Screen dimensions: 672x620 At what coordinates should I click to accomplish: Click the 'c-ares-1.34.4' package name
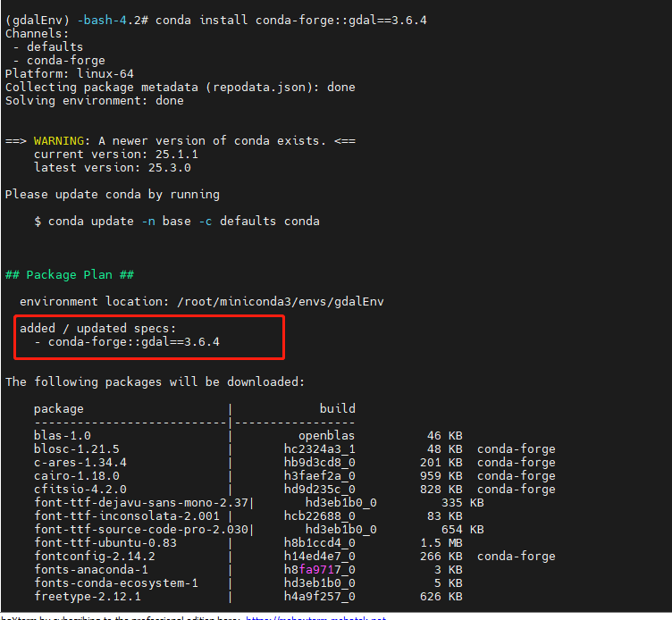(80, 463)
